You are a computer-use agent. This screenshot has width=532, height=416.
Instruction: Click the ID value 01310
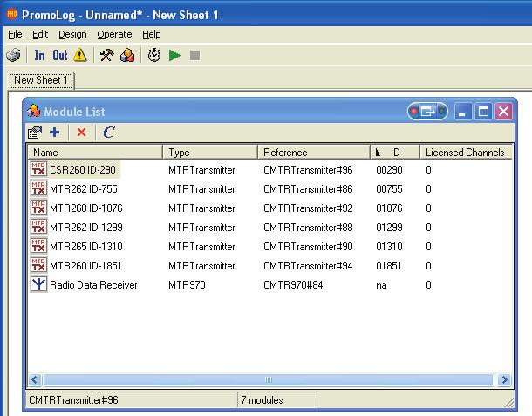389,246
